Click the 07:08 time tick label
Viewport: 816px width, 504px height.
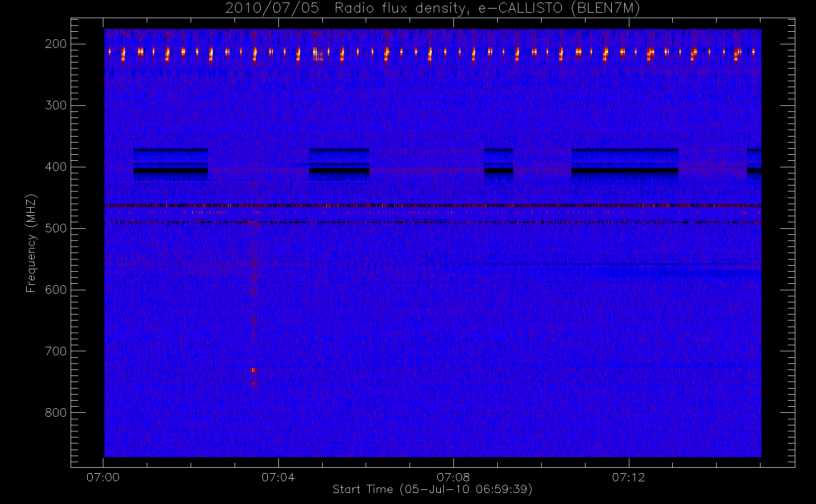[453, 477]
